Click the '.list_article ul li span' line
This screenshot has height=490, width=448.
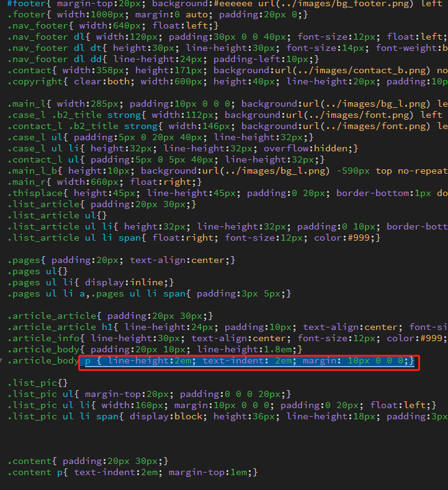[x=194, y=238]
